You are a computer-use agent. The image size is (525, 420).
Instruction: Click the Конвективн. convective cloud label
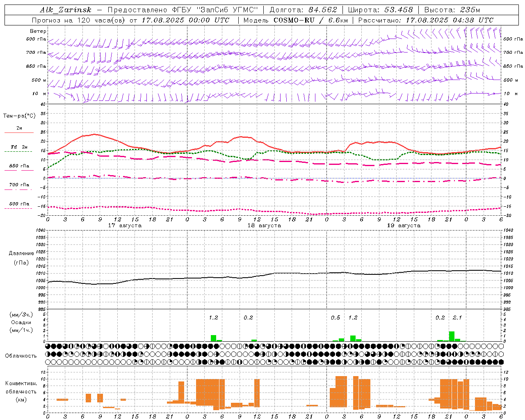pos(21,383)
